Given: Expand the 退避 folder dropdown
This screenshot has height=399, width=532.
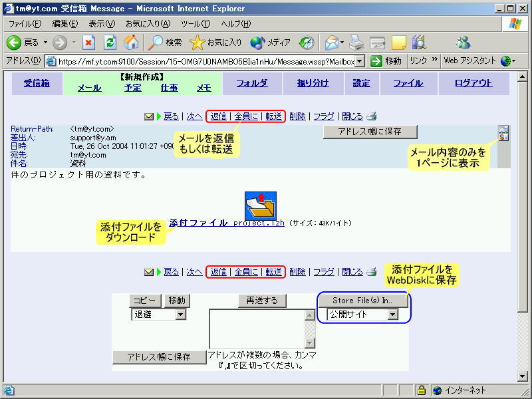Looking at the screenshot, I should (181, 315).
